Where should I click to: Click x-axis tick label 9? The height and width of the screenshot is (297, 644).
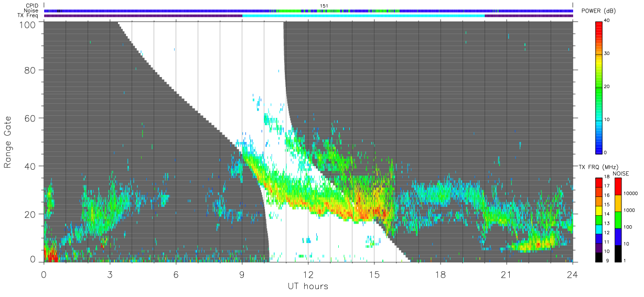pyautogui.click(x=242, y=274)
